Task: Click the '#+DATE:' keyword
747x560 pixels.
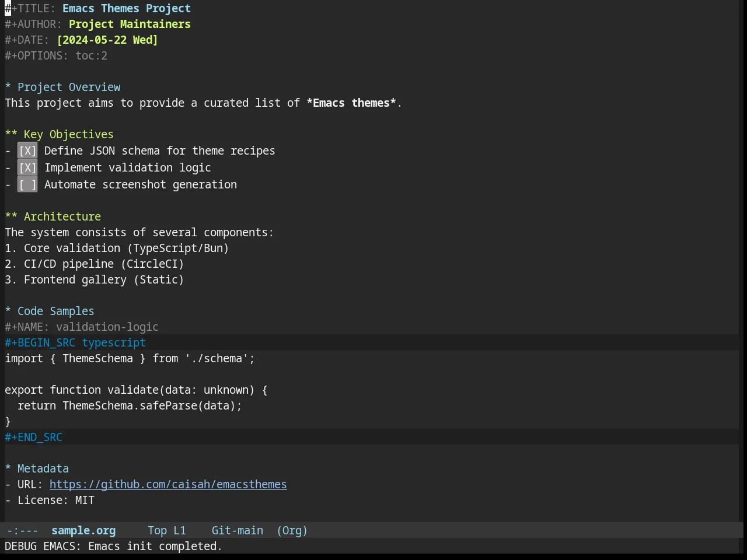Action: point(27,40)
